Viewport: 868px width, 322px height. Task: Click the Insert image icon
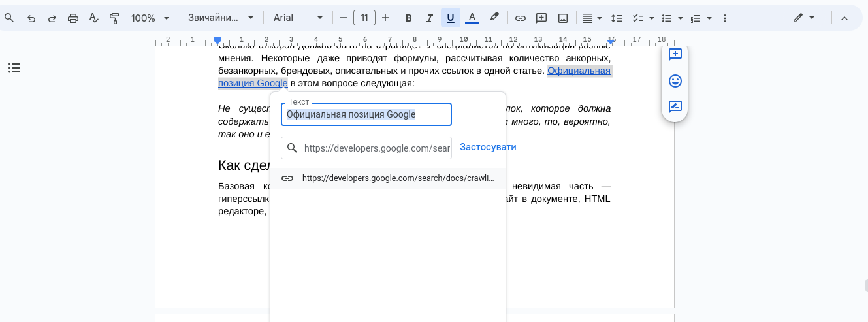pos(563,18)
